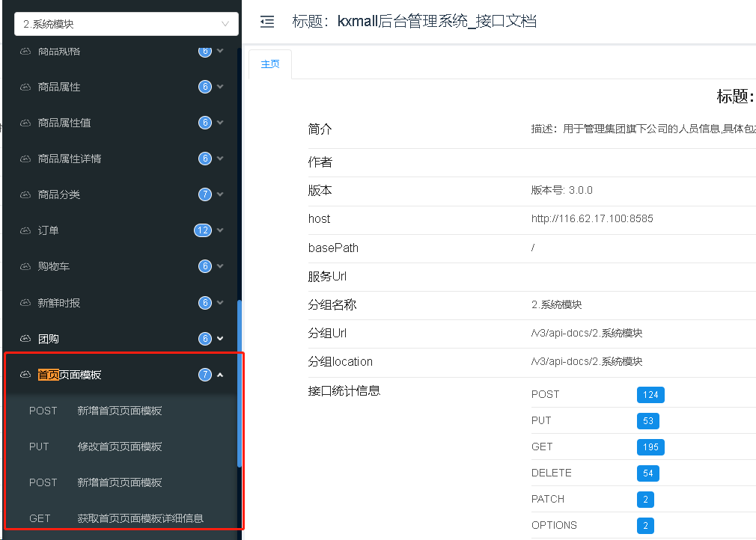
Task: Click the cloud icon beside 新鲜时报
Action: [25, 303]
